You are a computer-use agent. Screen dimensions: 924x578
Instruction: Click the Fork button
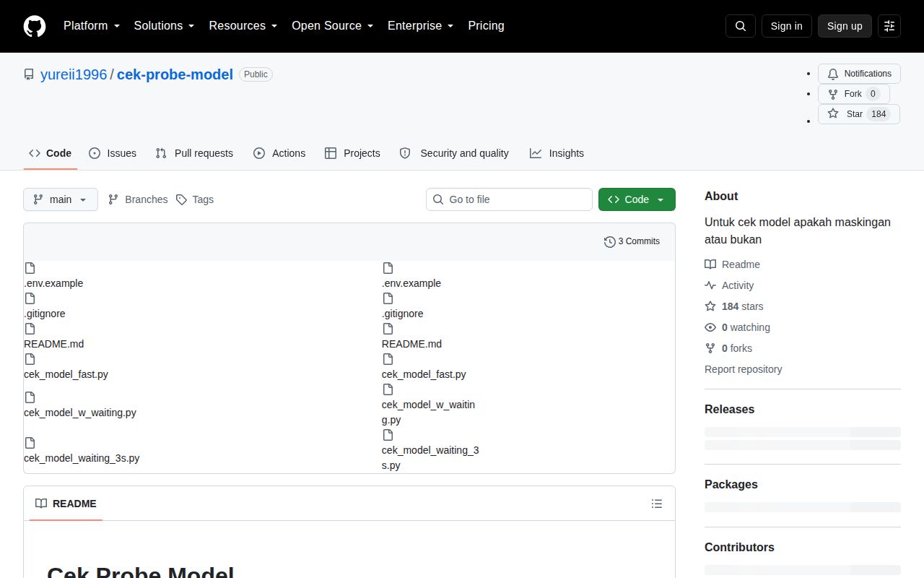pyautogui.click(x=854, y=94)
